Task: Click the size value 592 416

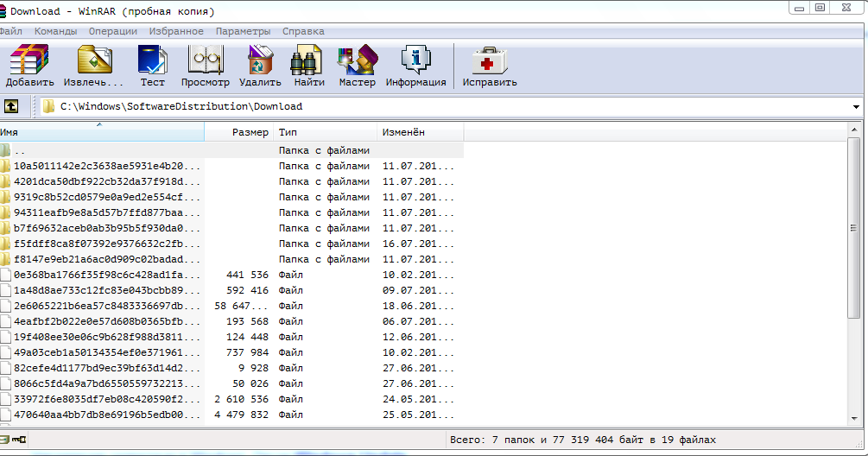Action: [x=248, y=290]
